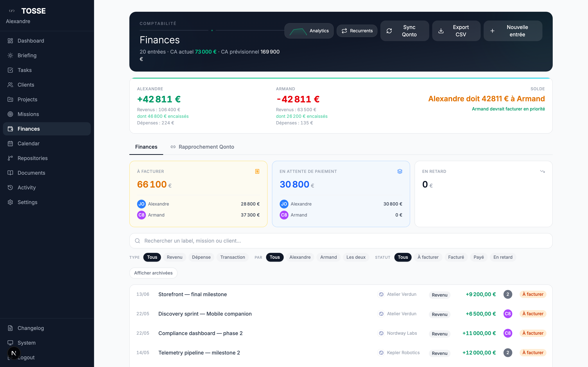The image size is (588, 367).
Task: Click the Export CSV download icon
Action: (x=441, y=31)
